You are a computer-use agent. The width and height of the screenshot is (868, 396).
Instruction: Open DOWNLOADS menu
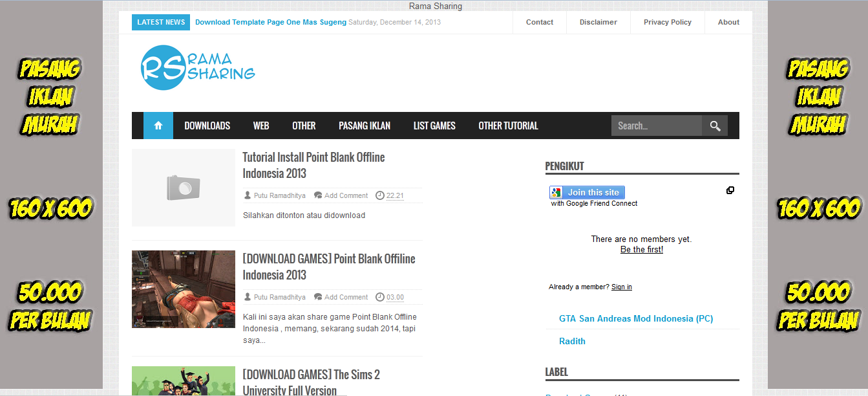click(x=207, y=126)
